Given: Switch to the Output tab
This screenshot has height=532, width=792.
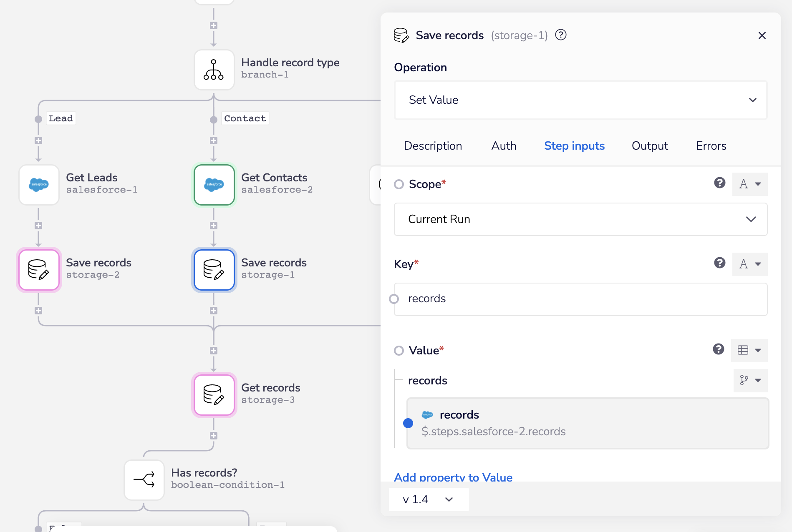Looking at the screenshot, I should (x=649, y=146).
